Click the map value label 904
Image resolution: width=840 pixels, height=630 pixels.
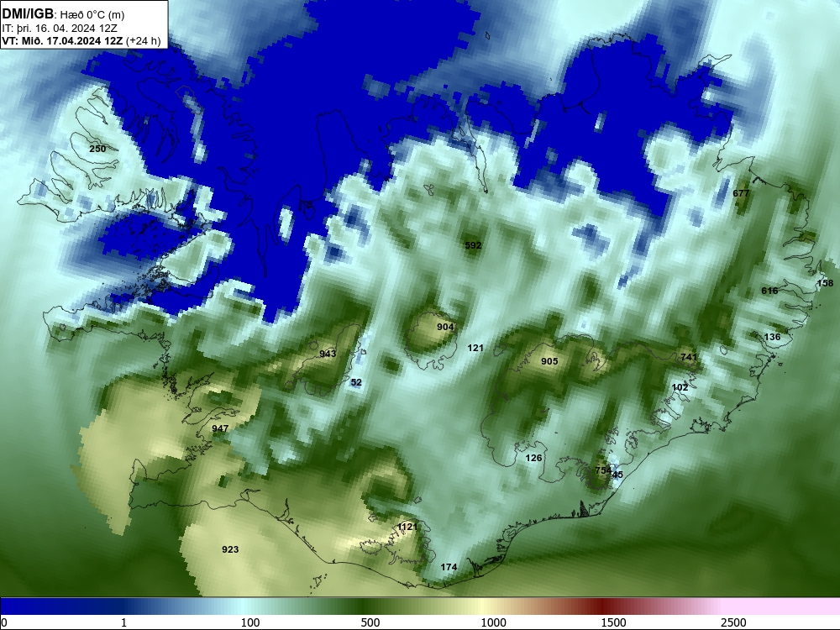point(445,327)
